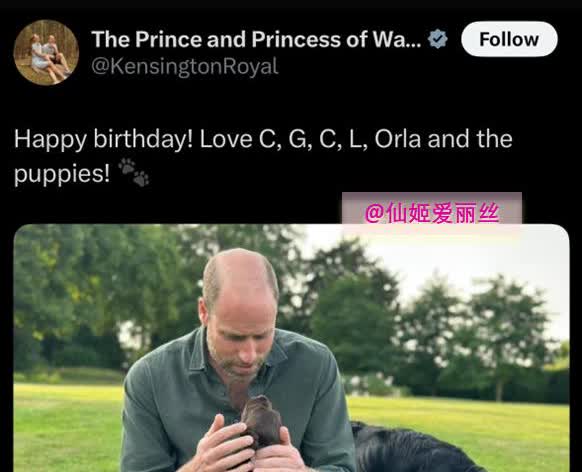Click the word "Orla" in the tweet
Screen dimensions: 582x472
click(x=398, y=139)
